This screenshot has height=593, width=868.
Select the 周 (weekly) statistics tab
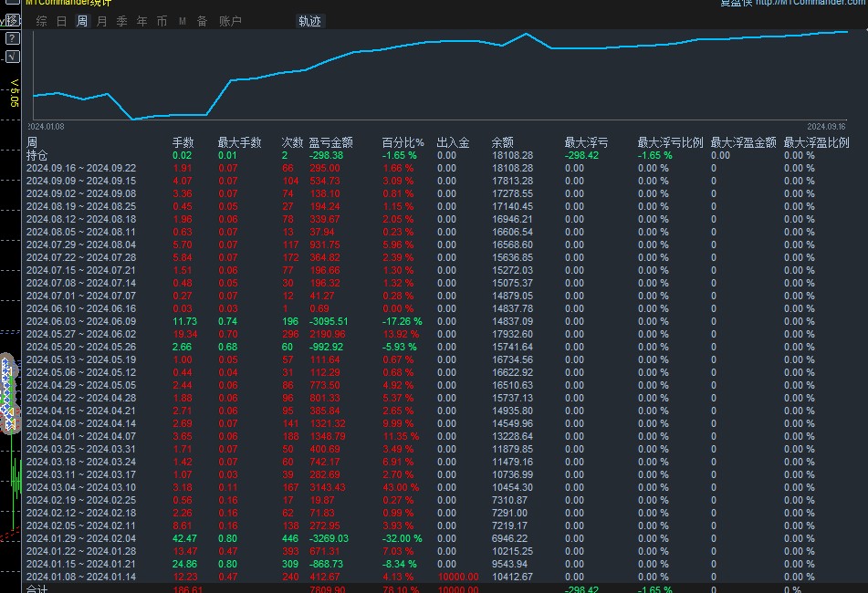point(82,21)
